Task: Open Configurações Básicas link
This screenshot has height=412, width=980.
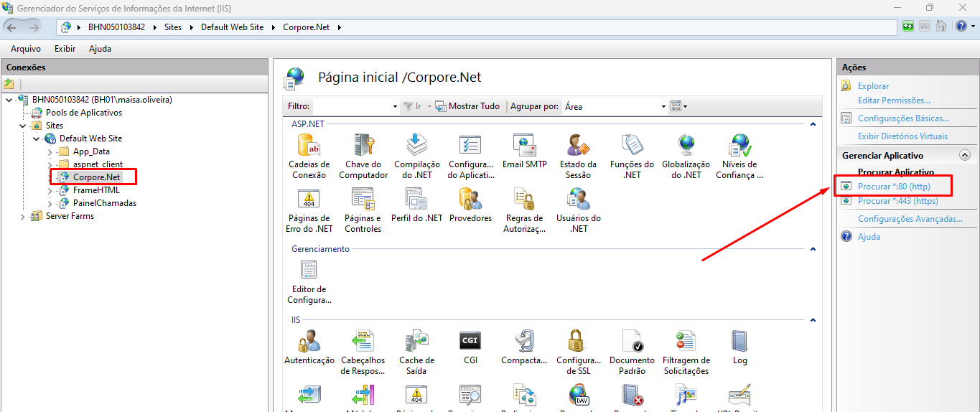Action: (x=903, y=118)
